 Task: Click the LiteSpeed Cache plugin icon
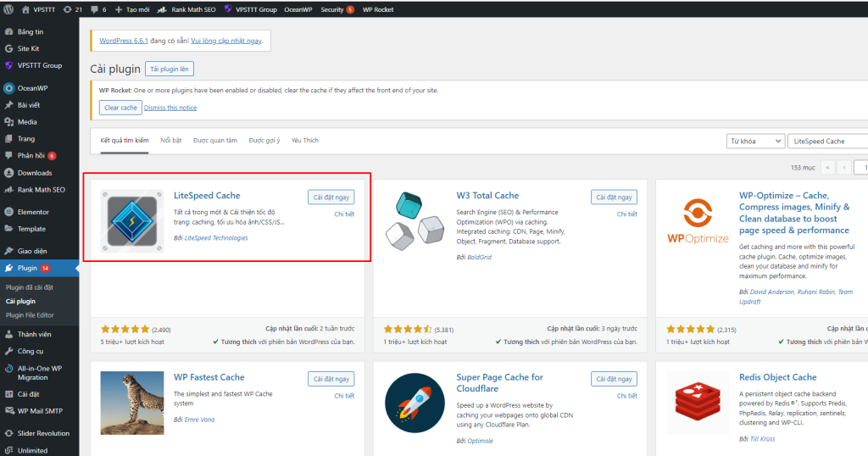132,221
